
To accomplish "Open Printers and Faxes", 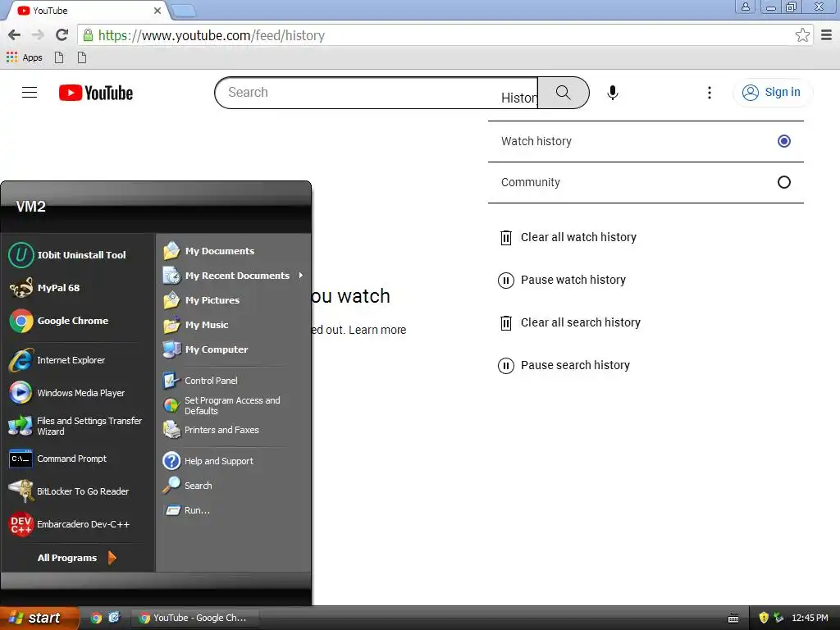I will (x=211, y=430).
